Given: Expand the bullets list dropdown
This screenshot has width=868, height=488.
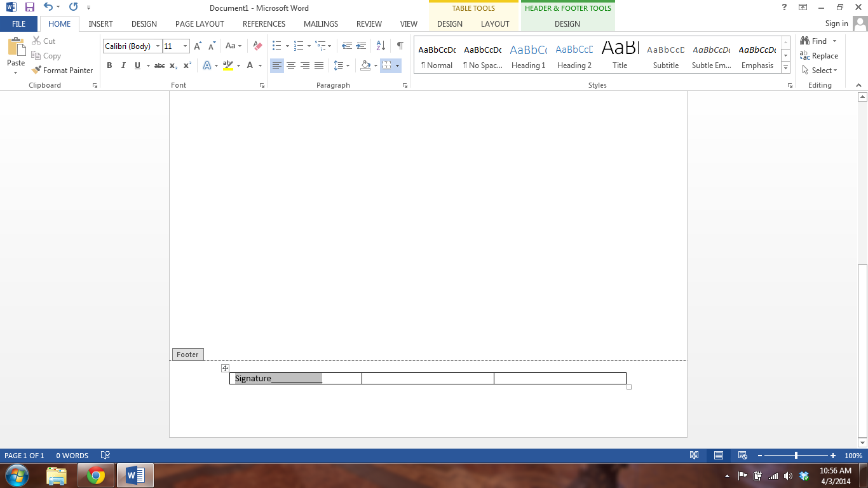Looking at the screenshot, I should coord(287,46).
